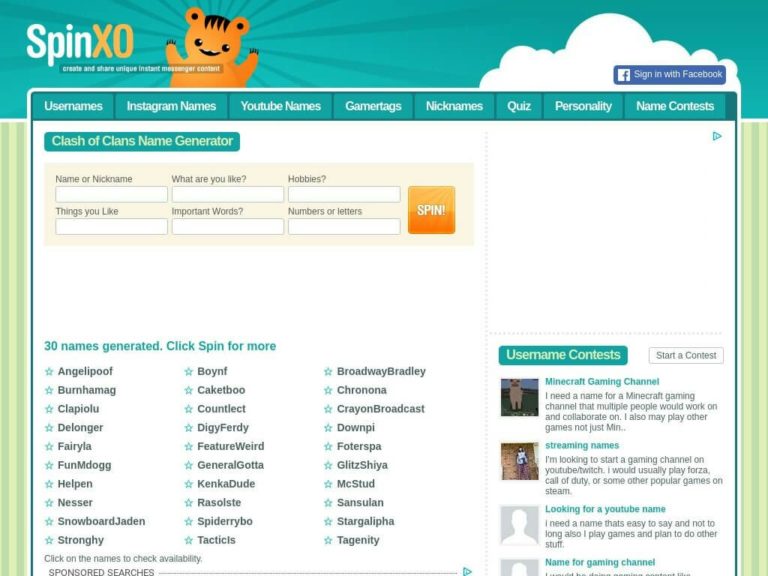The image size is (768, 576).
Task: Star the GeneralGotta name
Action: click(x=188, y=466)
